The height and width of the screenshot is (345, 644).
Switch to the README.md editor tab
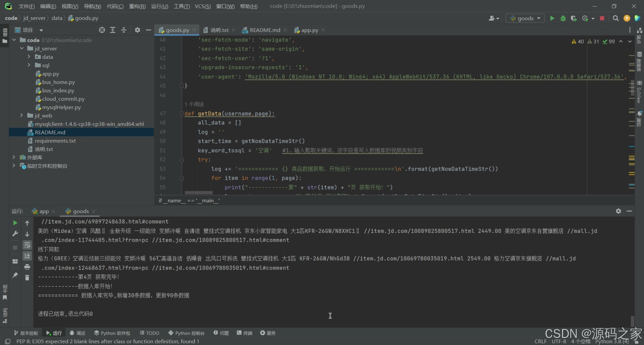tap(264, 30)
